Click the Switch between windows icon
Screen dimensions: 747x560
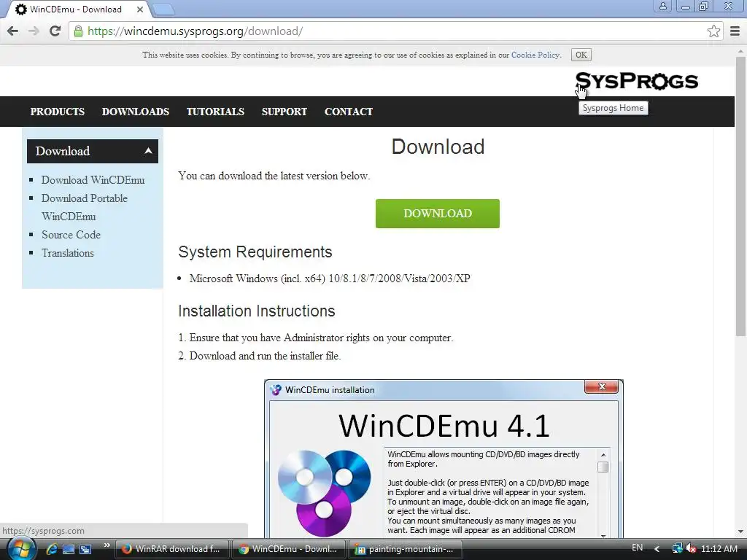click(86, 549)
